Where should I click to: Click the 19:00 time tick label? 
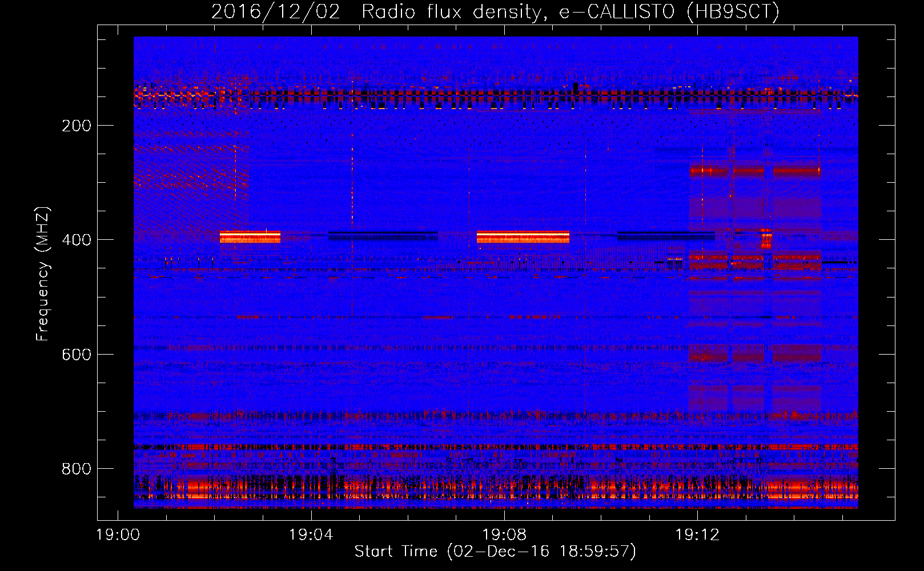[x=118, y=535]
